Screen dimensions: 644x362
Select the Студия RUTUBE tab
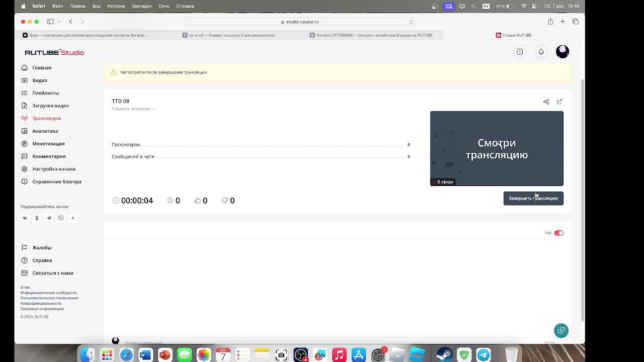[513, 35]
